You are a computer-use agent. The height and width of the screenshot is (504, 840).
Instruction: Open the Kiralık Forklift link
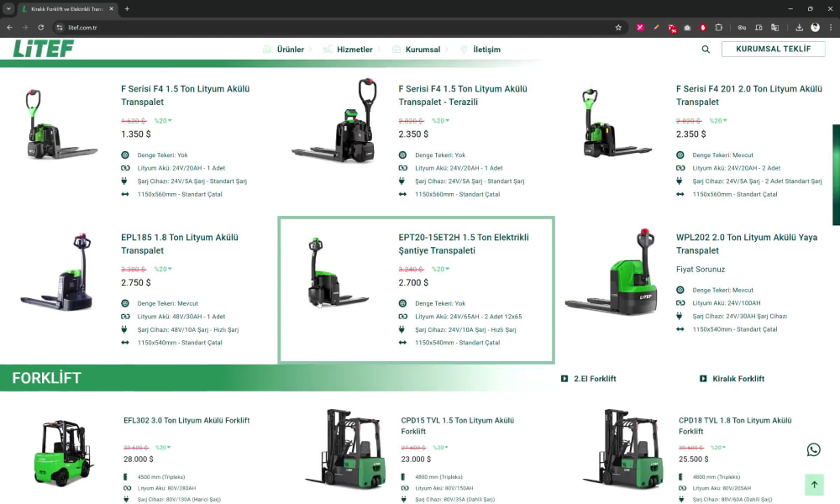(x=738, y=379)
